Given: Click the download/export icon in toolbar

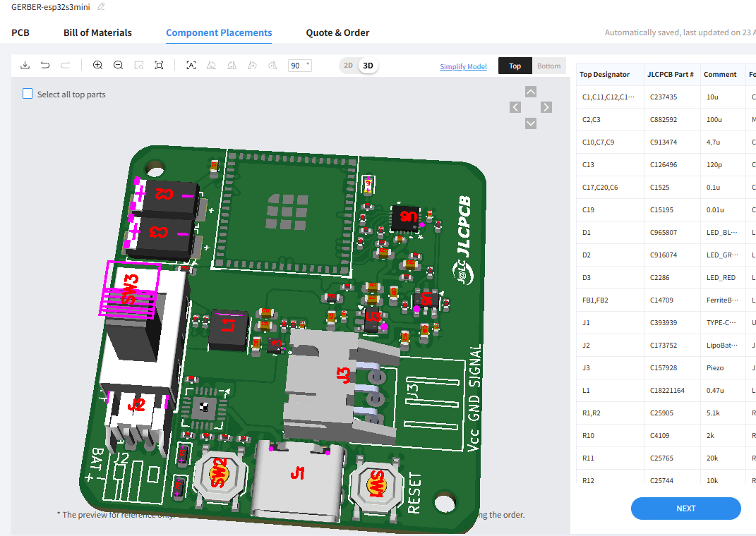Looking at the screenshot, I should (x=25, y=66).
